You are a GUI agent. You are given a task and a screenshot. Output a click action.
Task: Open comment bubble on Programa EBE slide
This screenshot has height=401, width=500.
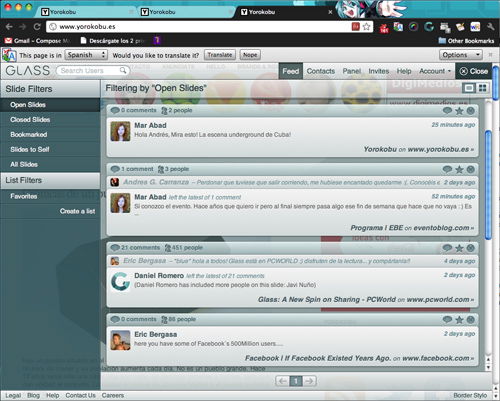447,169
